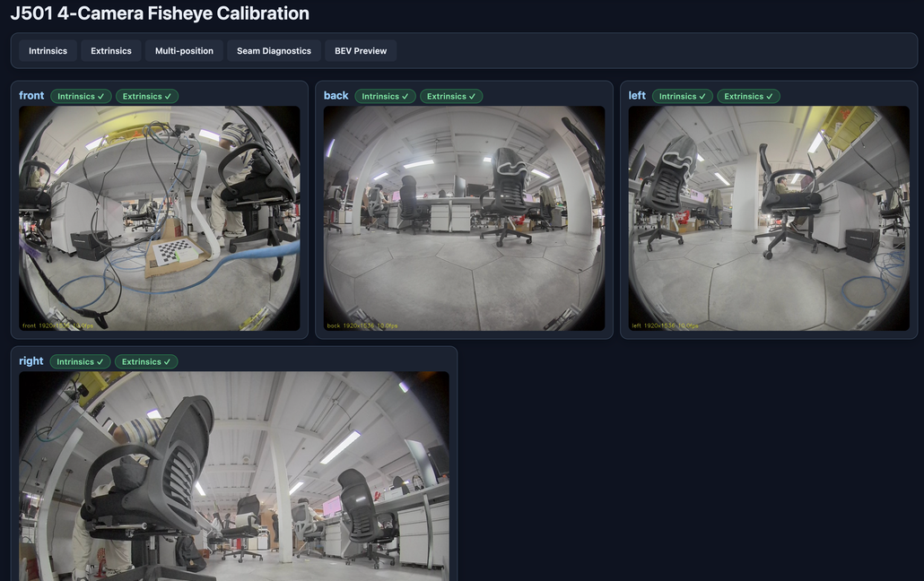Click the J501 4-Camera Fisheye Calibration heading
The width and height of the screenshot is (924, 581).
click(160, 13)
